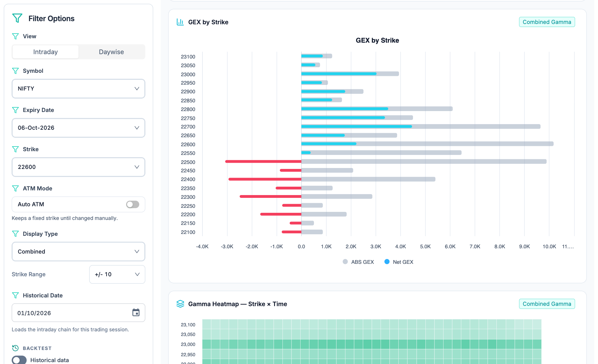This screenshot has height=364, width=598.
Task: Click the funnel icon beside ATM Mode
Action: pyautogui.click(x=15, y=189)
